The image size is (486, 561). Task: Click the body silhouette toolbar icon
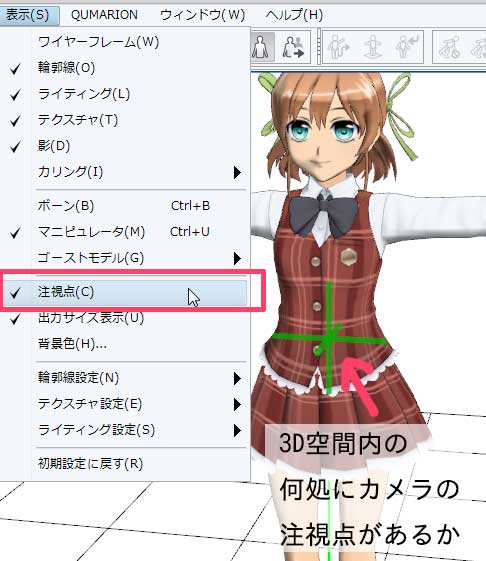pyautogui.click(x=261, y=47)
